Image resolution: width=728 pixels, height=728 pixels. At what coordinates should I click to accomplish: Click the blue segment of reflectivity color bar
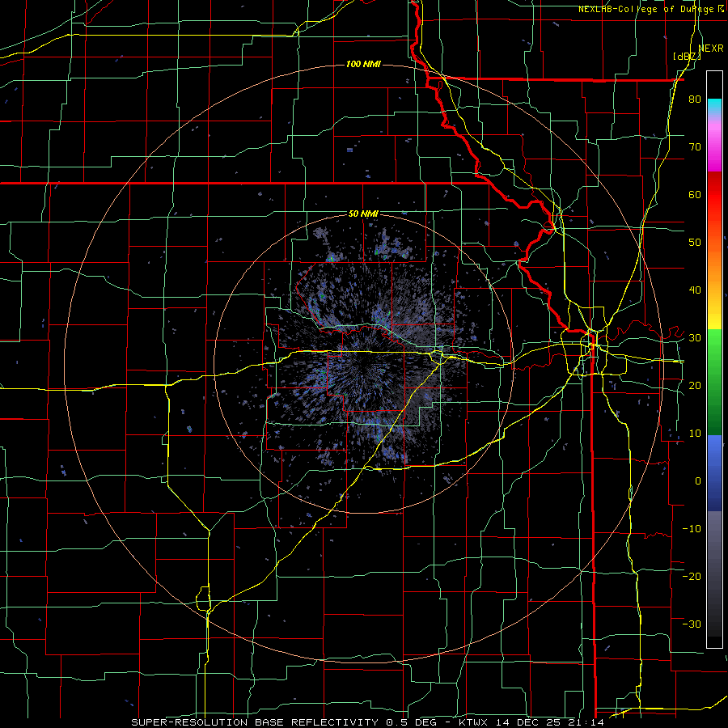coord(714,473)
